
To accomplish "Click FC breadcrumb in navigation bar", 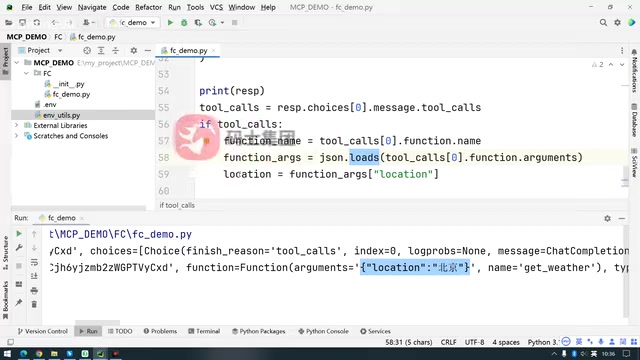I will [x=58, y=37].
